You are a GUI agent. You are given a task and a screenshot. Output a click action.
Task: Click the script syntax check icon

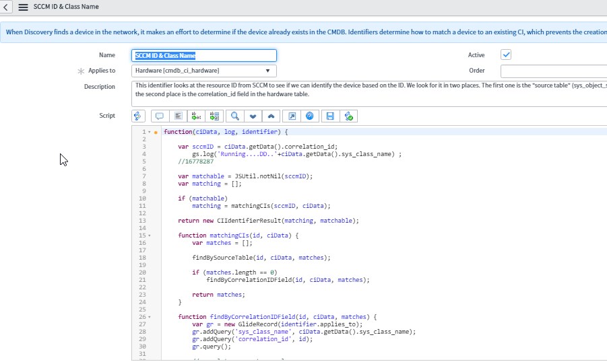pyautogui.click(x=348, y=116)
